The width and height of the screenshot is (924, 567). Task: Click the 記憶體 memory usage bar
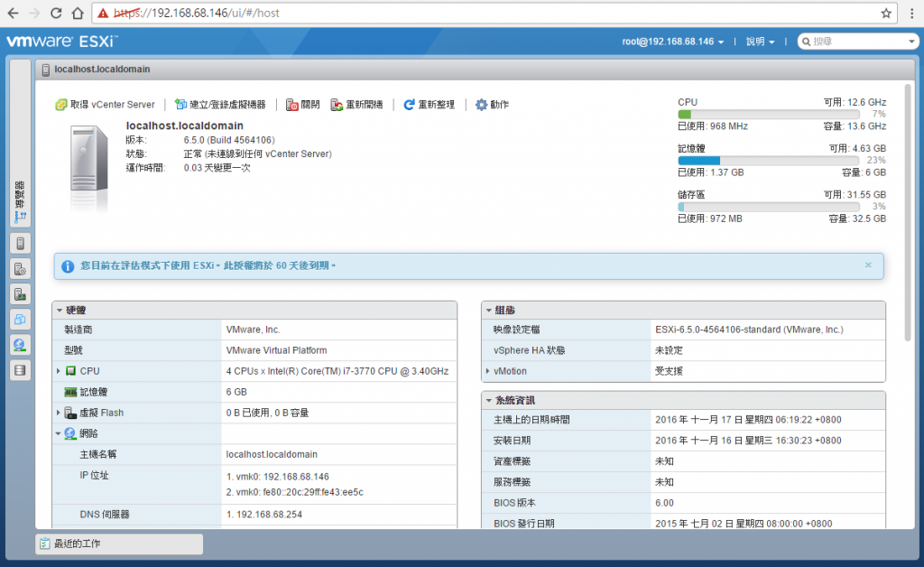tap(769, 161)
